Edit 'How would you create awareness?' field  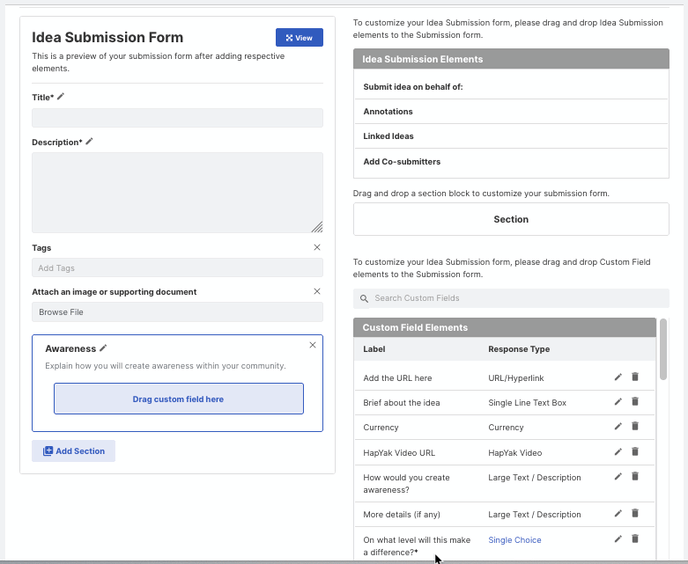pyautogui.click(x=618, y=476)
